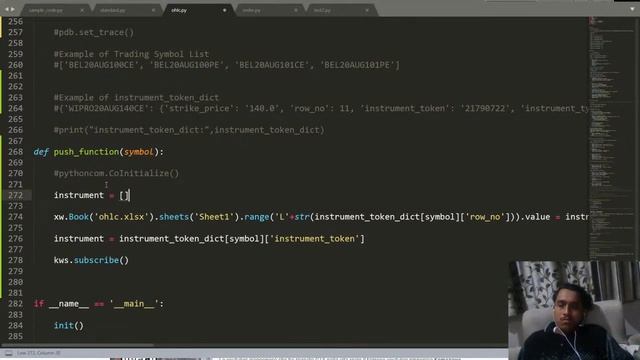Close the order.py tab
This screenshot has width=640, height=360.
point(296,10)
